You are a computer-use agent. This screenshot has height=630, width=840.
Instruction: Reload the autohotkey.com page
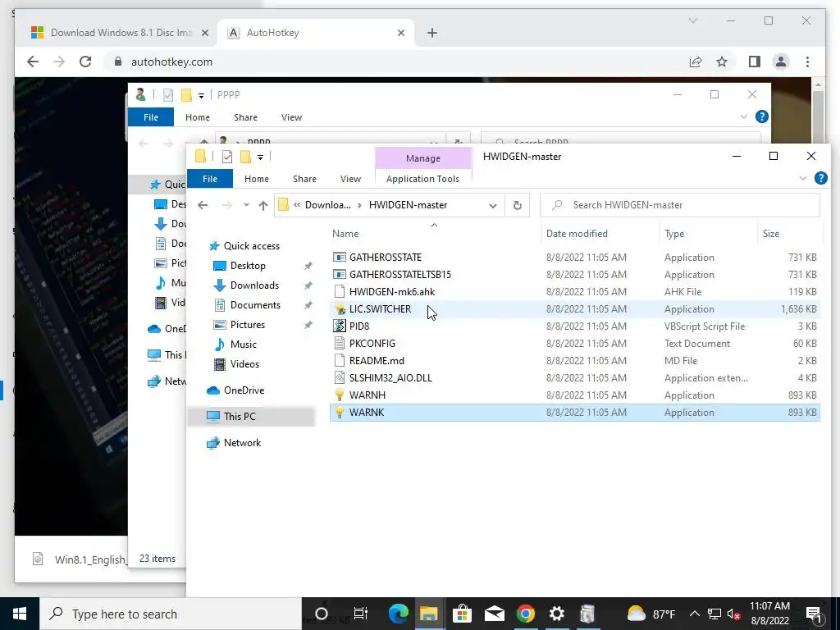85,62
